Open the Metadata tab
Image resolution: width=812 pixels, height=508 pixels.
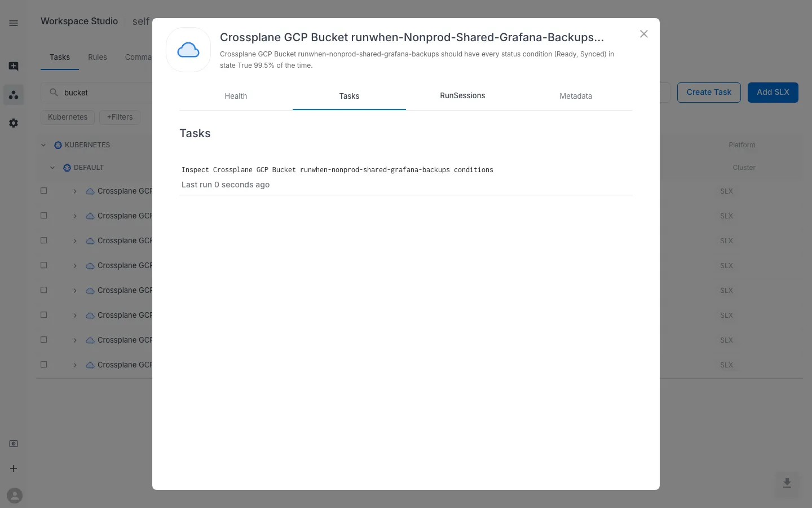[x=576, y=96]
